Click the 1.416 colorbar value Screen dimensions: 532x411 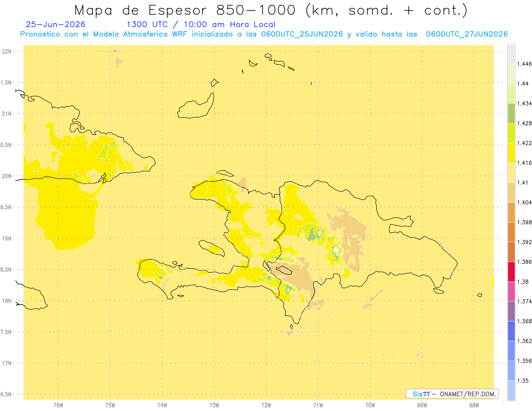coord(525,163)
